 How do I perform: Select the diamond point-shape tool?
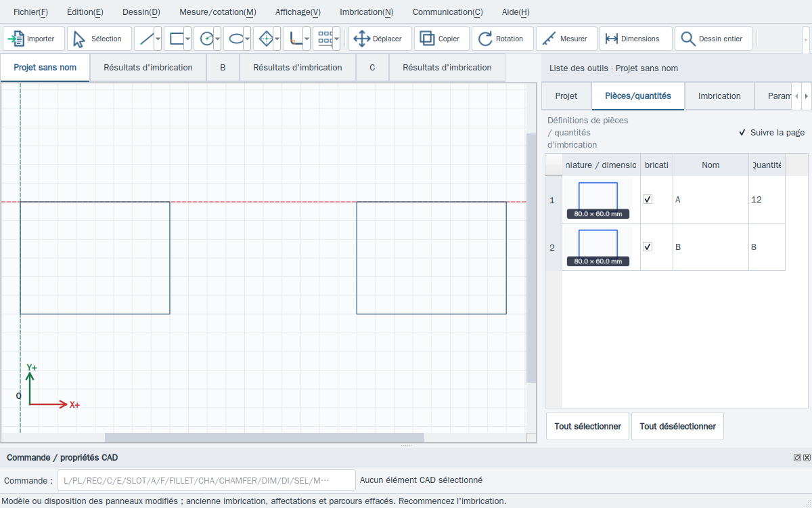[263, 39]
